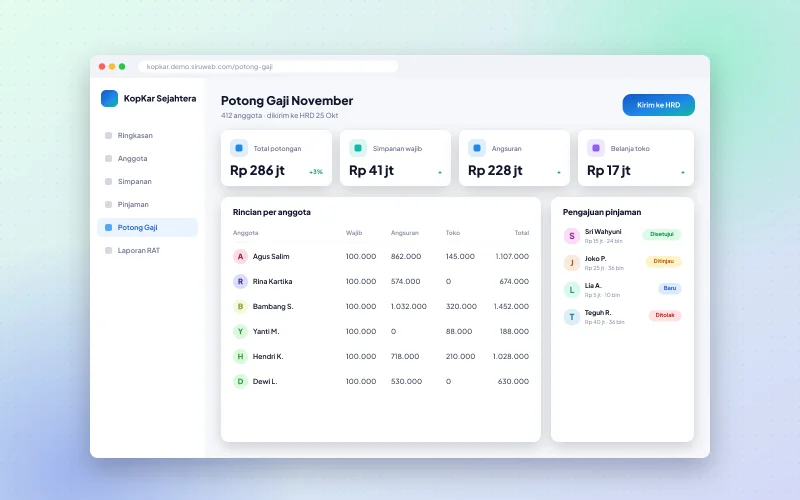Click the Simpanan wajib card icon
800x500 pixels.
(x=358, y=148)
